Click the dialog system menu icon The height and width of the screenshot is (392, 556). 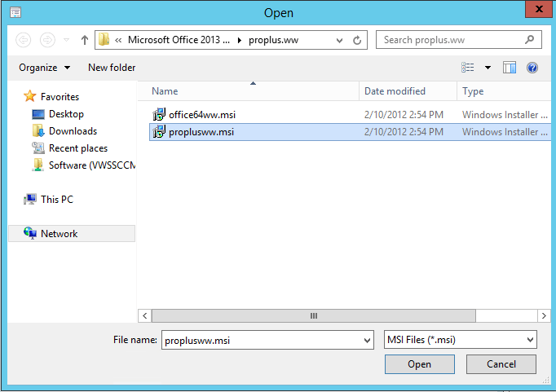pyautogui.click(x=15, y=12)
